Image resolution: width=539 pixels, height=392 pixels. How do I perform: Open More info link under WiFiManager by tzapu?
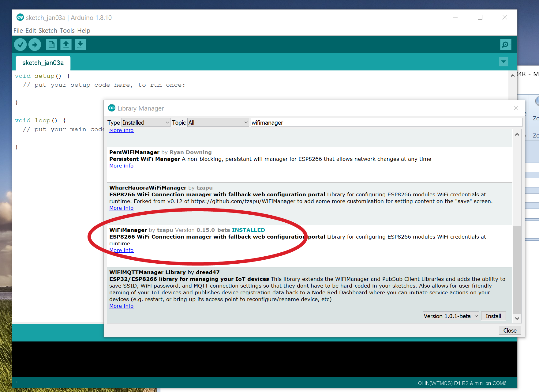pyautogui.click(x=122, y=250)
